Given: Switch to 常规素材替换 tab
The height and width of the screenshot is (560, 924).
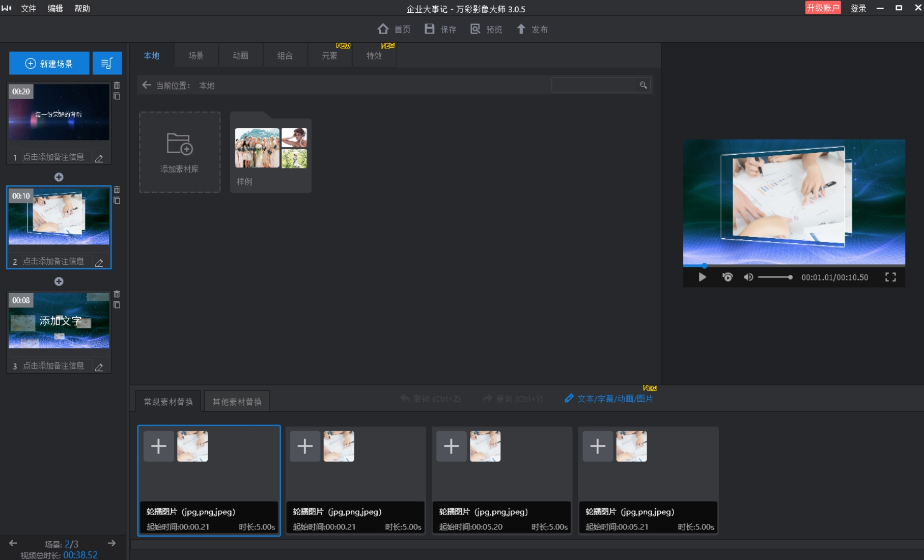Looking at the screenshot, I should pos(168,402).
